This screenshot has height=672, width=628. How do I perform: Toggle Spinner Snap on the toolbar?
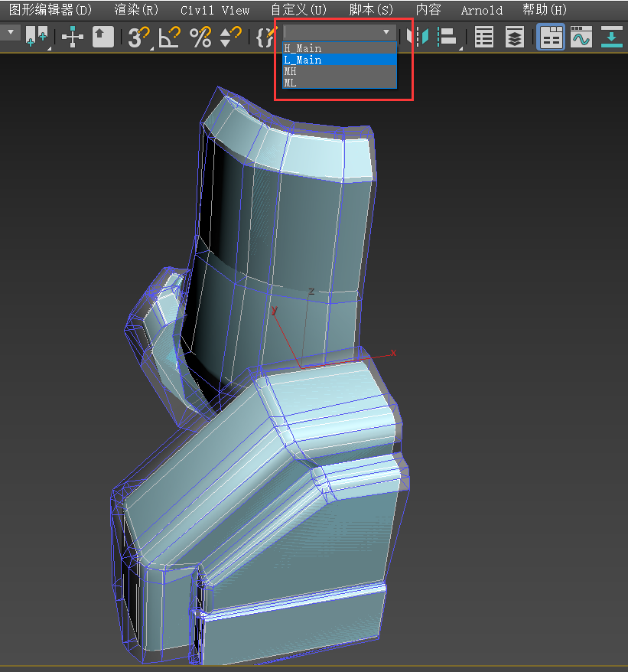[230, 36]
